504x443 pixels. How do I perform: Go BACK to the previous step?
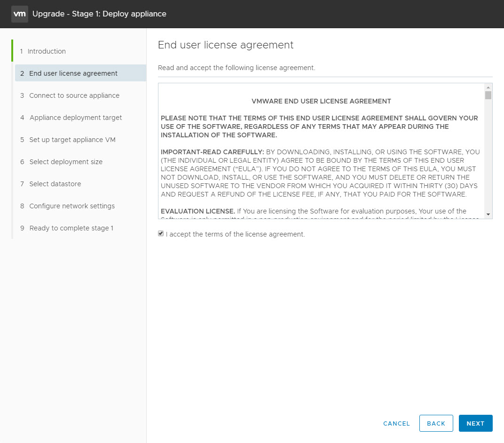click(x=436, y=423)
